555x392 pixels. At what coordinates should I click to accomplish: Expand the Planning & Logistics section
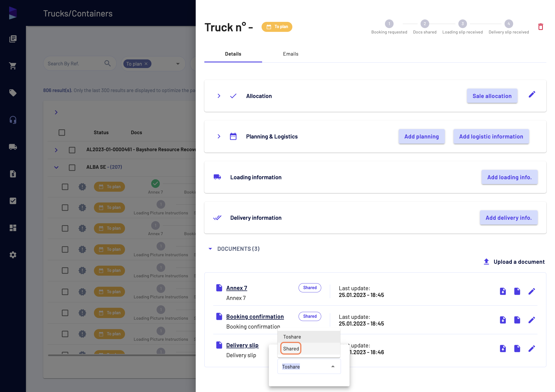(x=219, y=136)
